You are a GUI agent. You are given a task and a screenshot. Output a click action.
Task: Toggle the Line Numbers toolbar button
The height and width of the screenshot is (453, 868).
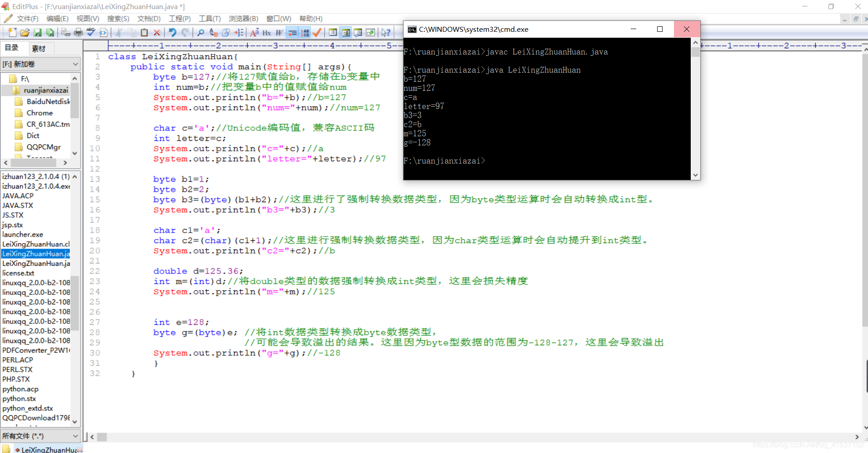pos(305,32)
